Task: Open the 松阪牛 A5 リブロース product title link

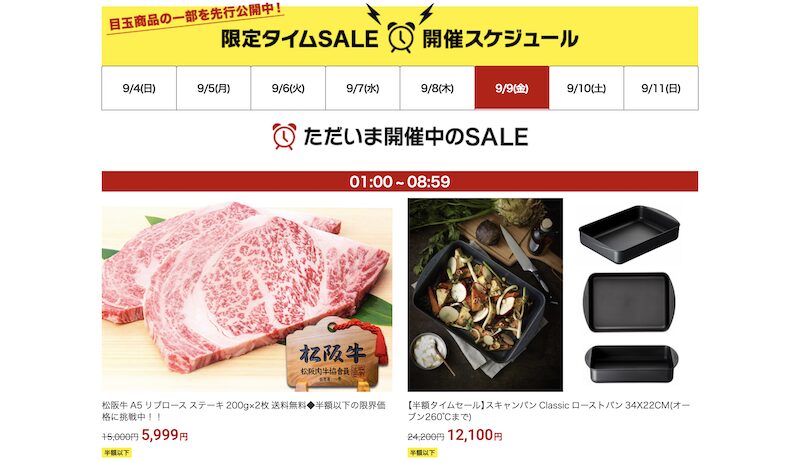Action: point(244,411)
